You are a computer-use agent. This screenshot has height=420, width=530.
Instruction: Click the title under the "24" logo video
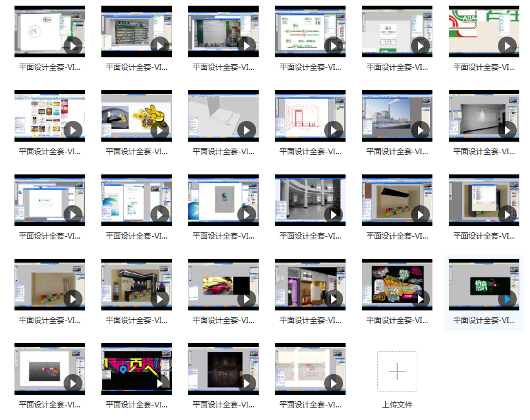(50, 67)
